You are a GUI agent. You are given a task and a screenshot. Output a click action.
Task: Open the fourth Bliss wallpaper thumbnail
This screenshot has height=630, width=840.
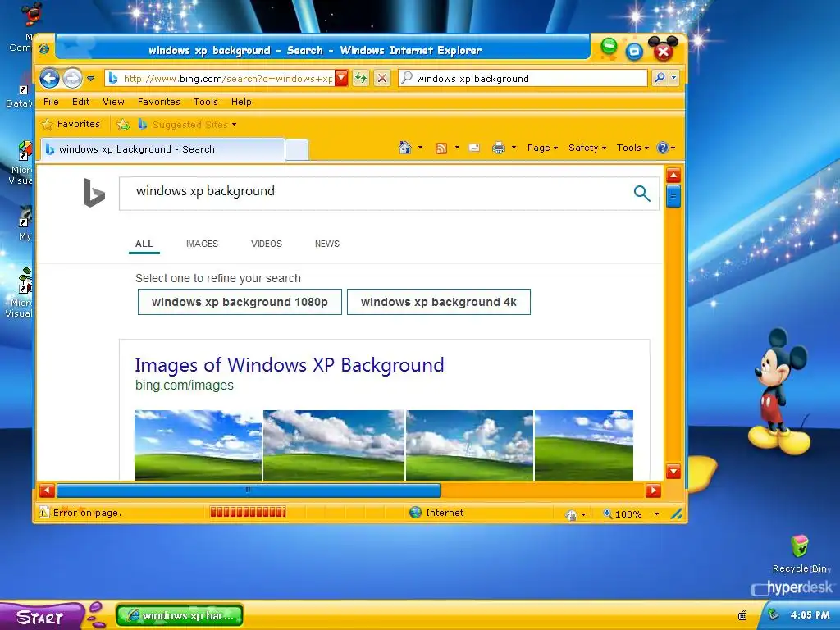pos(584,445)
